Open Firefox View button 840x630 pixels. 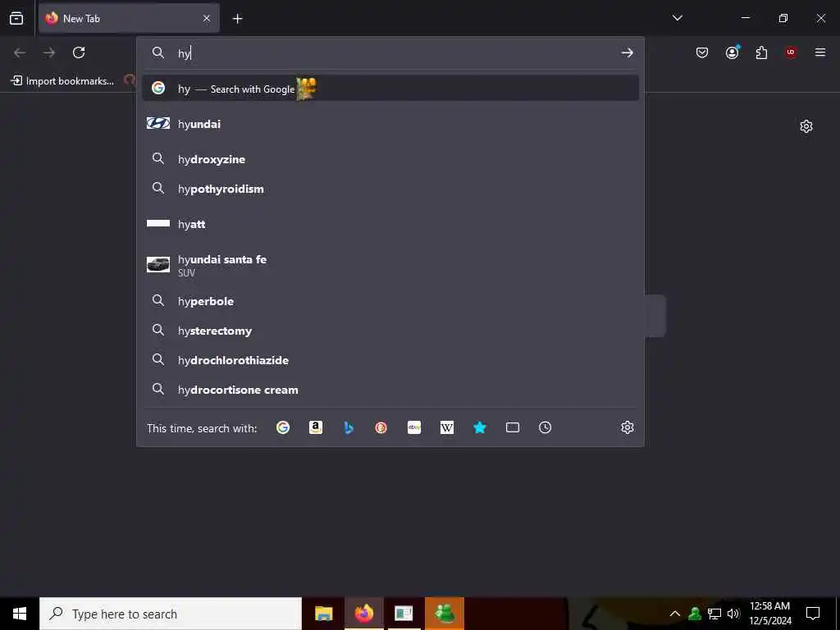tap(16, 18)
